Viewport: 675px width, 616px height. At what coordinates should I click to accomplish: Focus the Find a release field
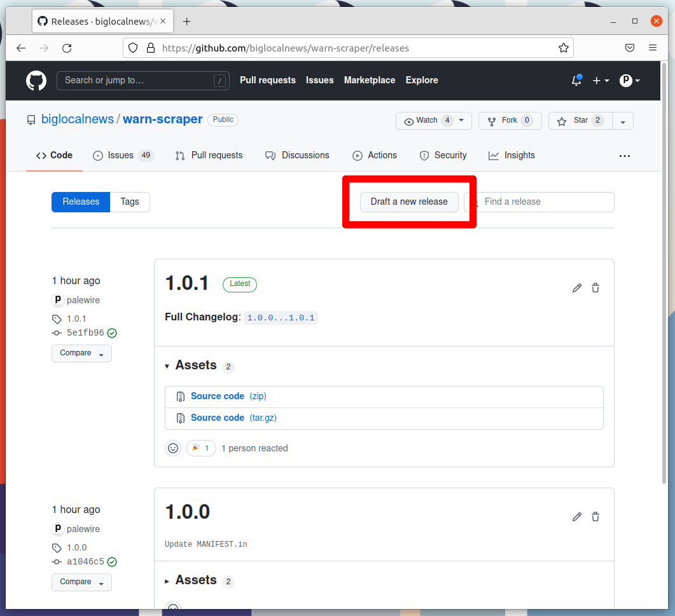[x=539, y=202]
